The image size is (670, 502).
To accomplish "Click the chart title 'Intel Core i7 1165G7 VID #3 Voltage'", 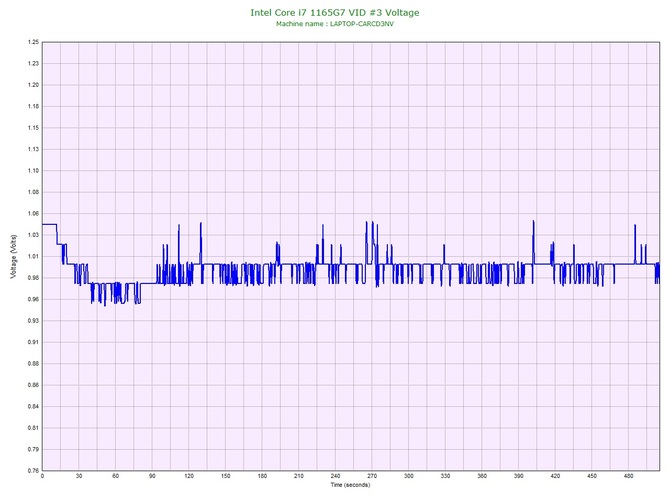I will tap(334, 12).
